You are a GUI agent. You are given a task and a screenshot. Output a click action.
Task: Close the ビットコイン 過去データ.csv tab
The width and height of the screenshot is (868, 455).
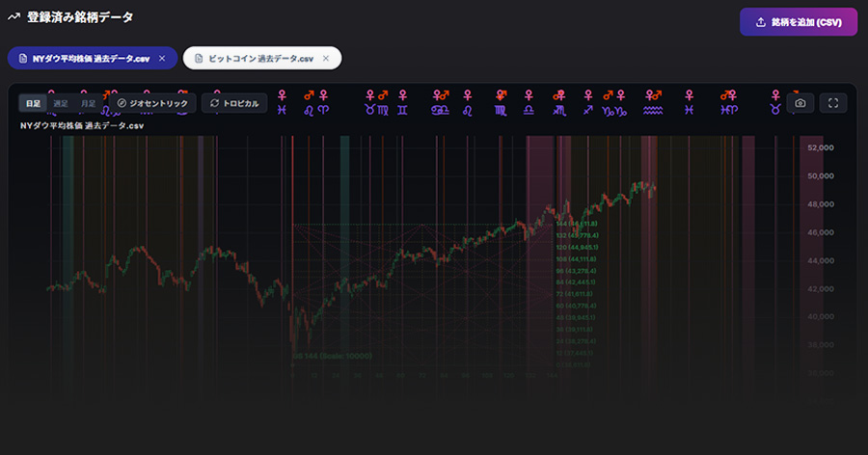click(x=326, y=59)
